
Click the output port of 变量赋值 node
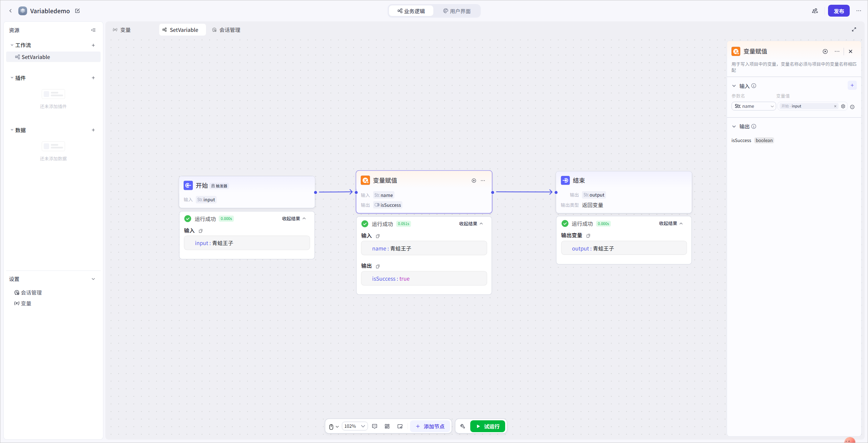(493, 192)
